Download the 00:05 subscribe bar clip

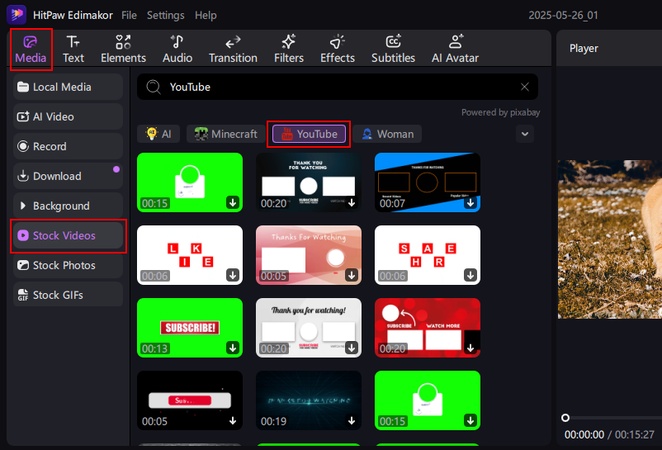point(233,420)
